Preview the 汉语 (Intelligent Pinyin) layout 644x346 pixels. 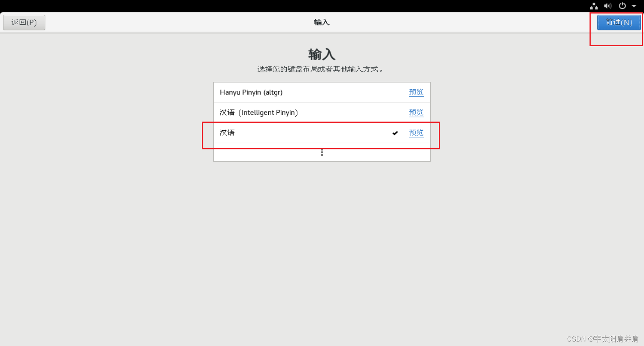[x=416, y=113]
